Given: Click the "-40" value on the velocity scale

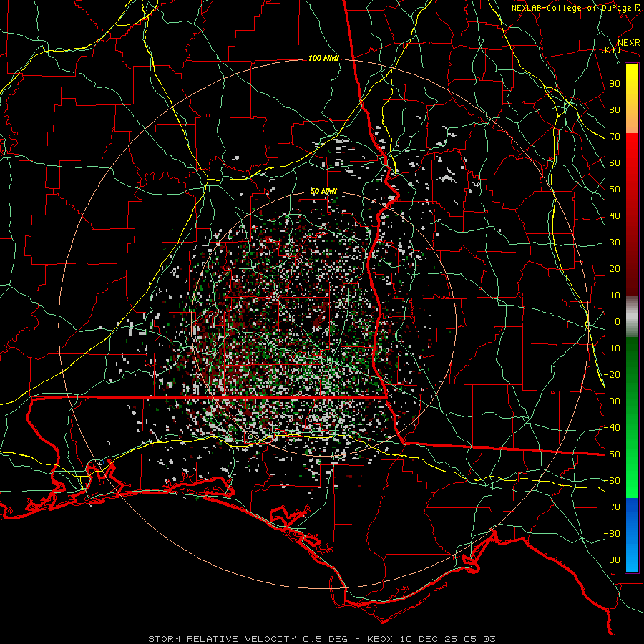Looking at the screenshot, I should coord(612,428).
